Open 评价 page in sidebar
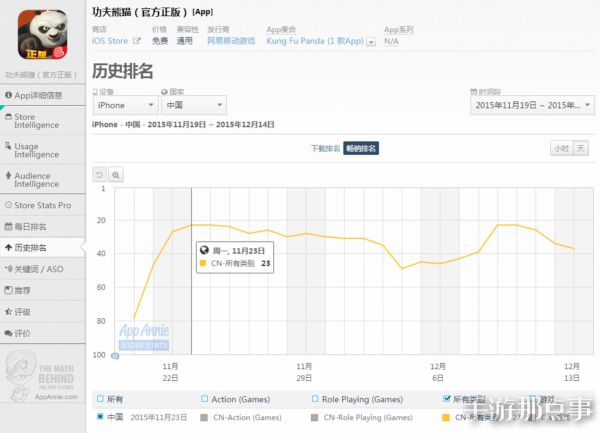Screen dimensions: 600x433 click(x=42, y=334)
